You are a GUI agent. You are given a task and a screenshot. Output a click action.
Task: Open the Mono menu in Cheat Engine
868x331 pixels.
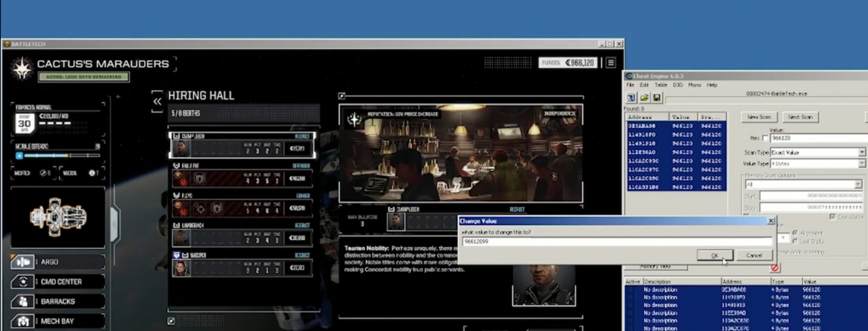click(694, 85)
